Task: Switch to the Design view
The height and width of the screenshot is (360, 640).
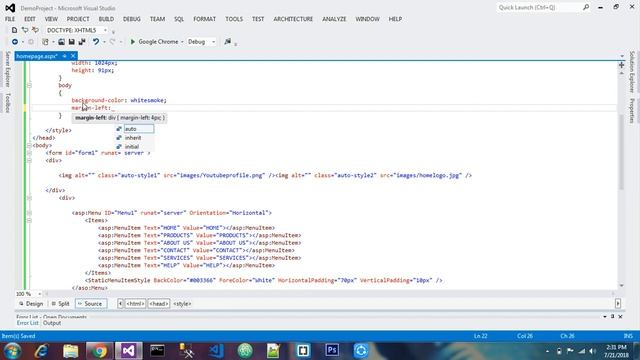Action: click(x=31, y=304)
